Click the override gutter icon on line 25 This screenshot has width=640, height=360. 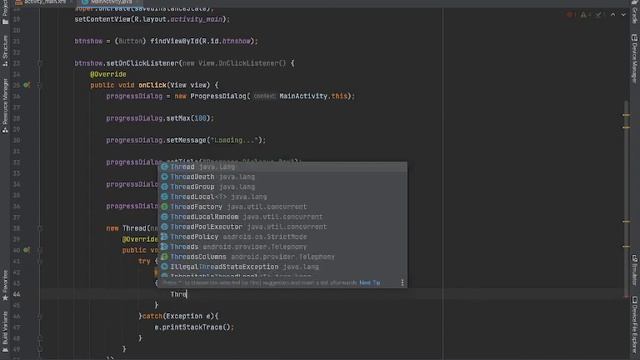27,85
